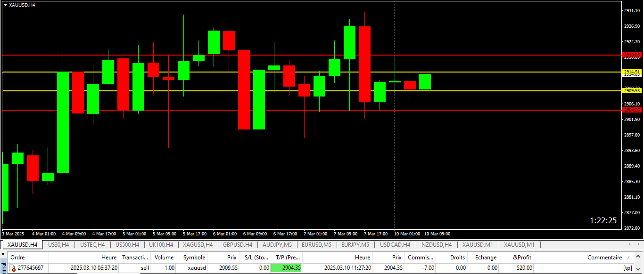Click the 2919.05 red price label
This screenshot has height=274, width=644.
[632, 55]
